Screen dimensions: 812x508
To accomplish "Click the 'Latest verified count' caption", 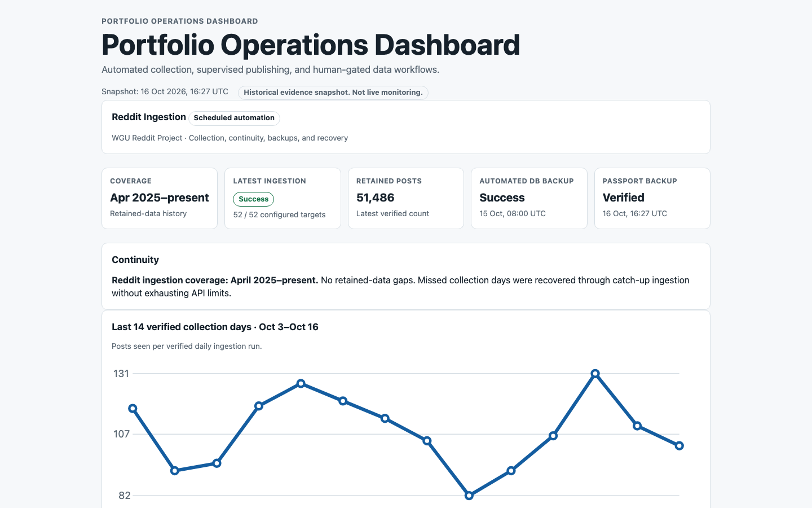I will click(392, 213).
